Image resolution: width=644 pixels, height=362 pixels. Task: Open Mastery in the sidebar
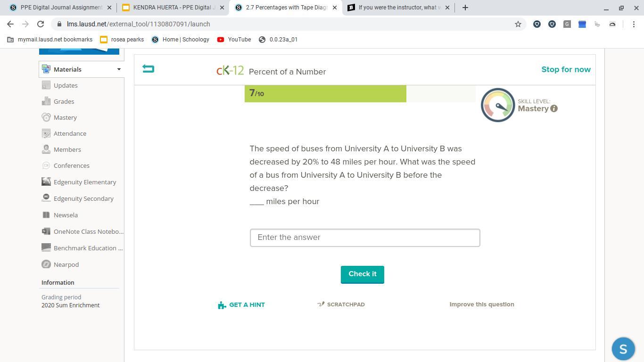click(x=65, y=117)
